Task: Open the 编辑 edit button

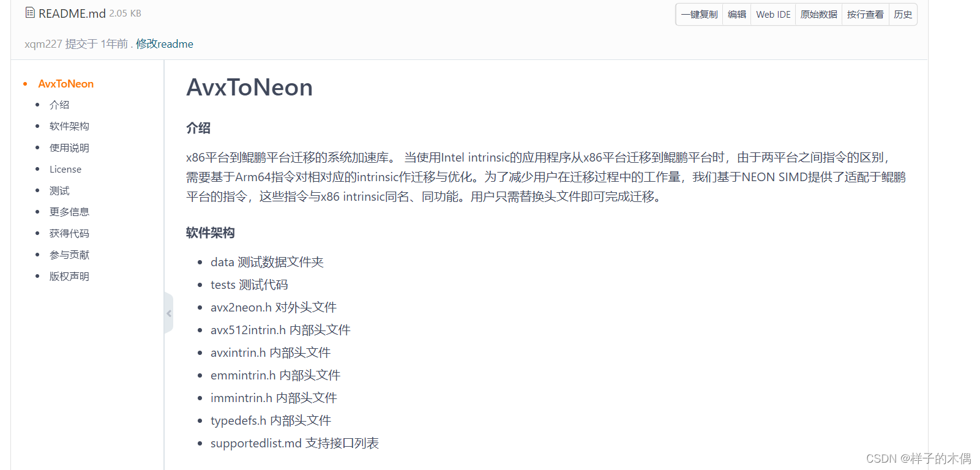Action: (737, 15)
